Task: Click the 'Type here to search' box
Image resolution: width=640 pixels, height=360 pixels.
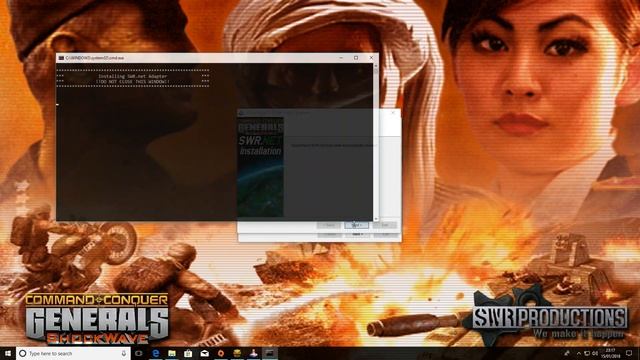Action: click(73, 353)
